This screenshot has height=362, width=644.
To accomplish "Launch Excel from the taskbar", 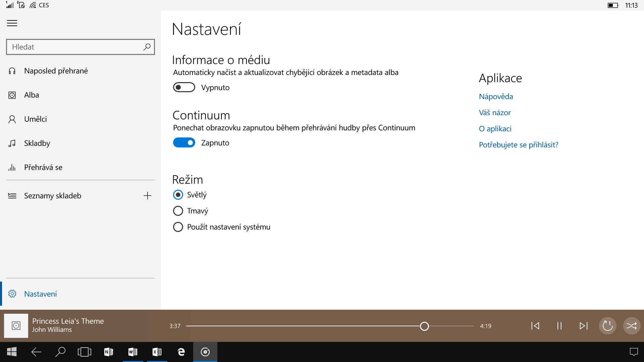I will 157,352.
